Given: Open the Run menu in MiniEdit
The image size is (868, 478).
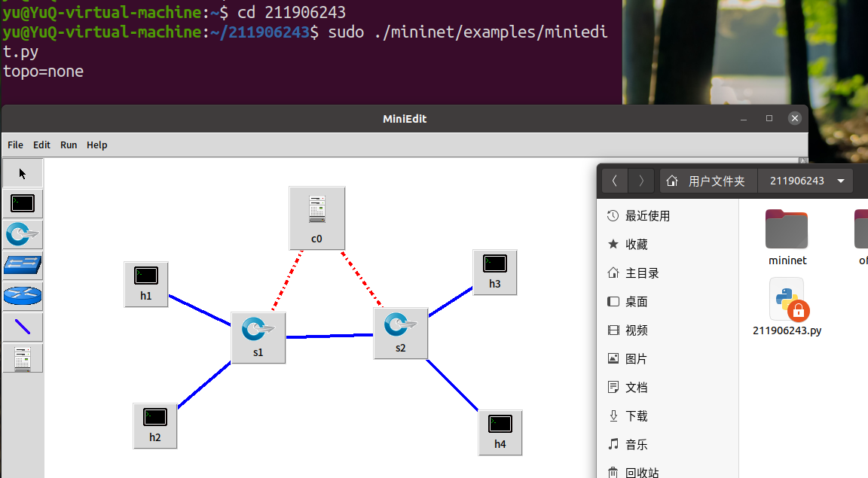Looking at the screenshot, I should [x=69, y=145].
